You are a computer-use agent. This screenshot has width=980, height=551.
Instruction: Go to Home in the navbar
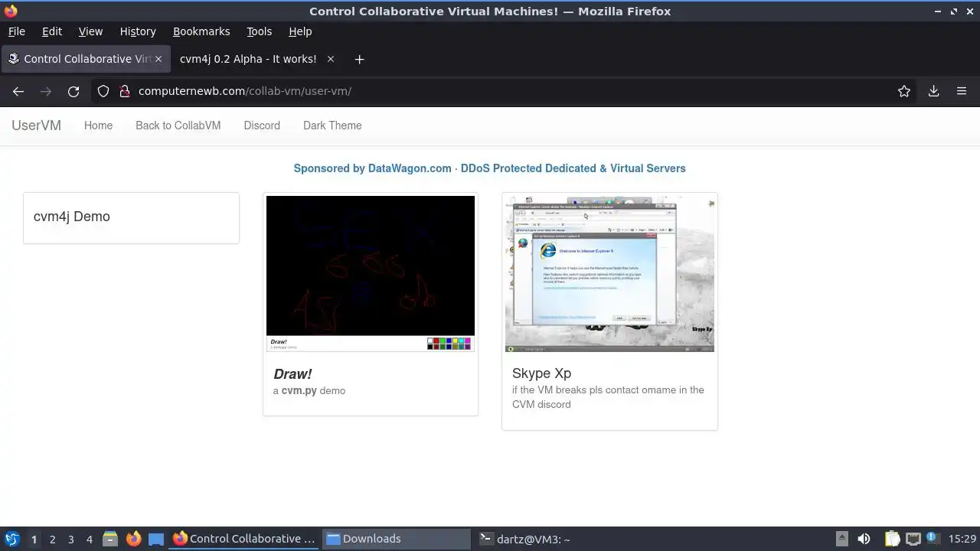pyautogui.click(x=98, y=126)
